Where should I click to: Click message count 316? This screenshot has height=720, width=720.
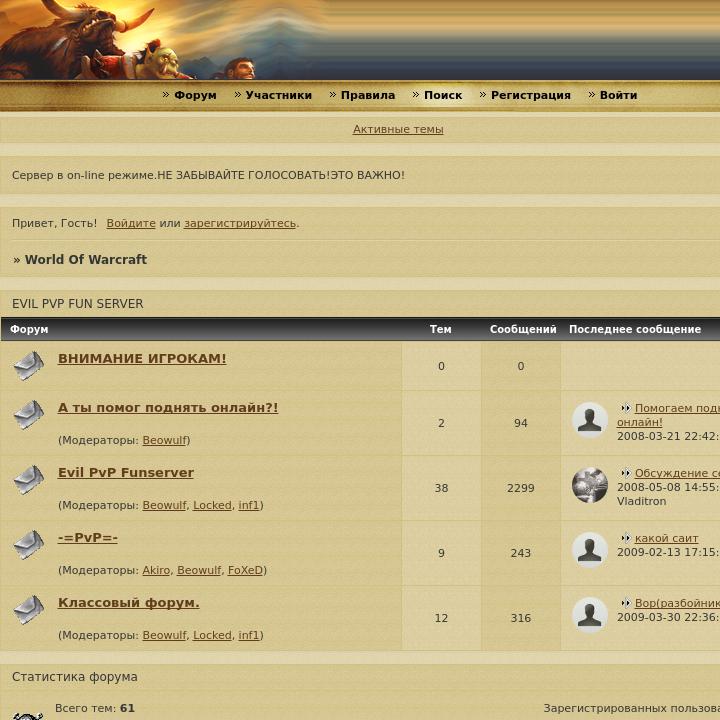pyautogui.click(x=521, y=618)
